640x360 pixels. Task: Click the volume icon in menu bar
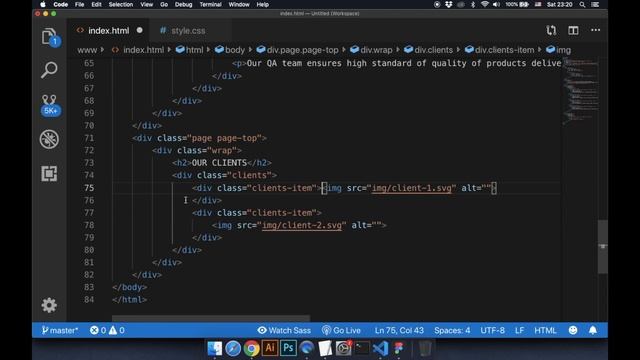pos(496,4)
